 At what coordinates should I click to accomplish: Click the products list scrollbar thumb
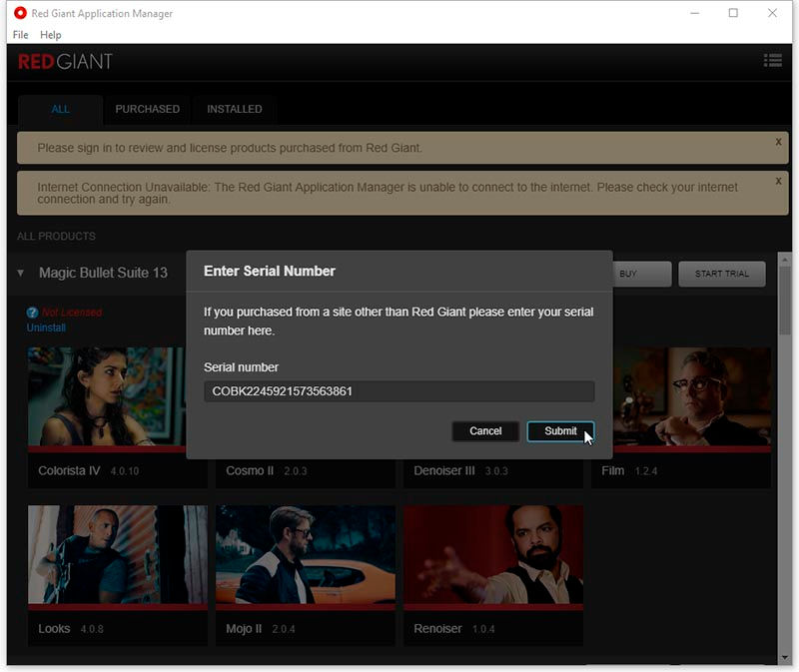(x=785, y=300)
